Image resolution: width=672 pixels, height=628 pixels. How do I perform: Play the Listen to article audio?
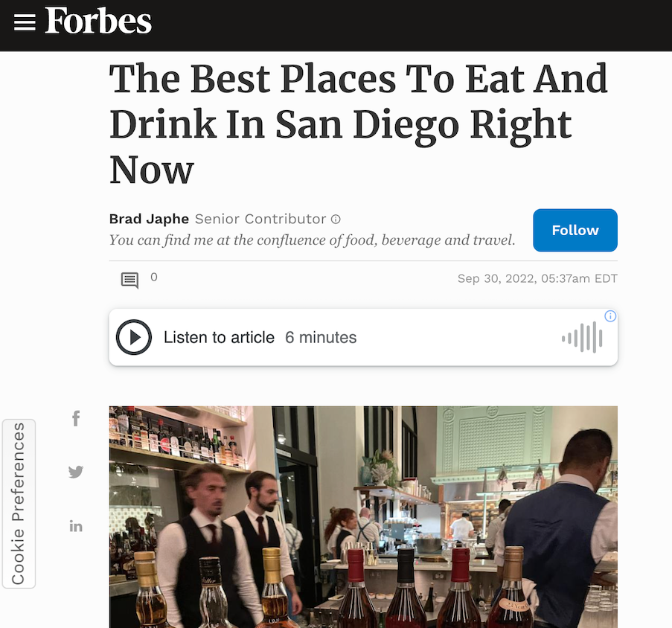pos(134,337)
